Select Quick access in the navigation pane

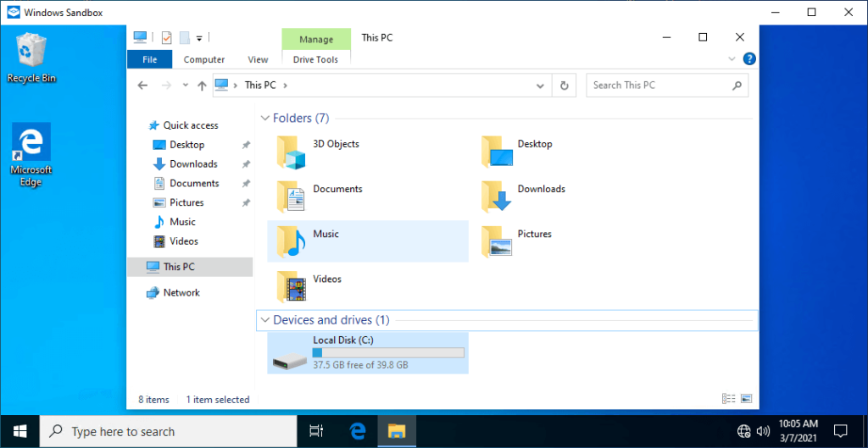190,125
